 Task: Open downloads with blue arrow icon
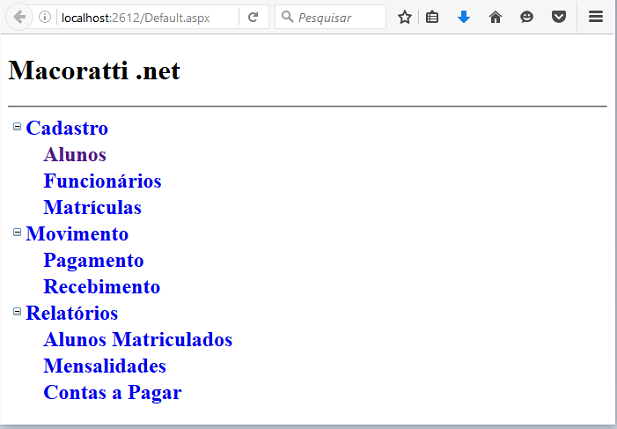coord(464,17)
